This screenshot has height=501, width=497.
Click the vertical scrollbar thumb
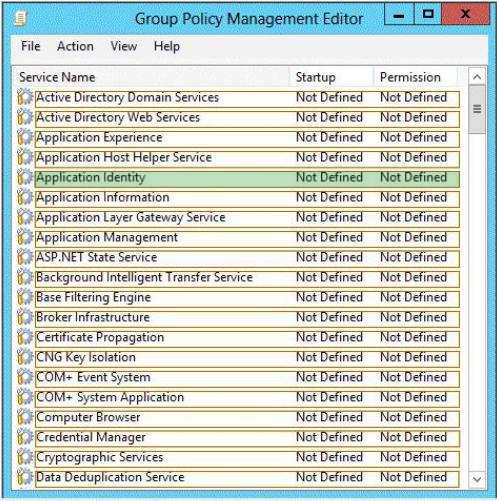[477, 109]
